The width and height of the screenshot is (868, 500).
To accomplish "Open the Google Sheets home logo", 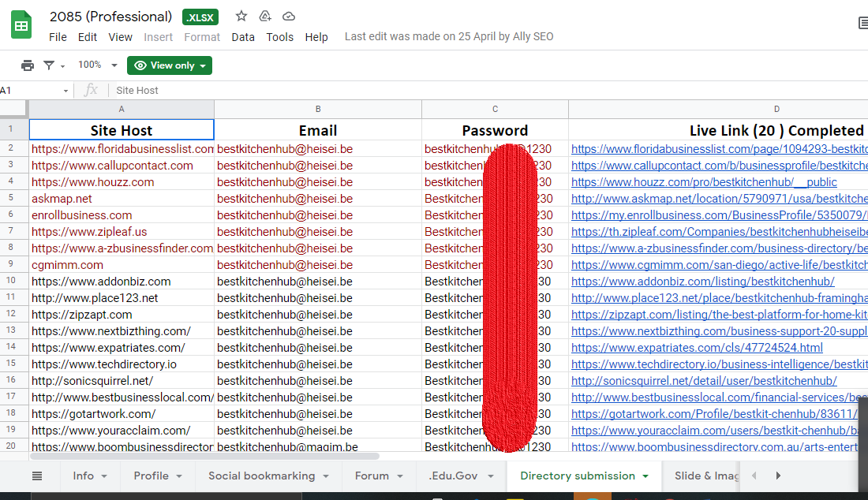I will point(21,25).
